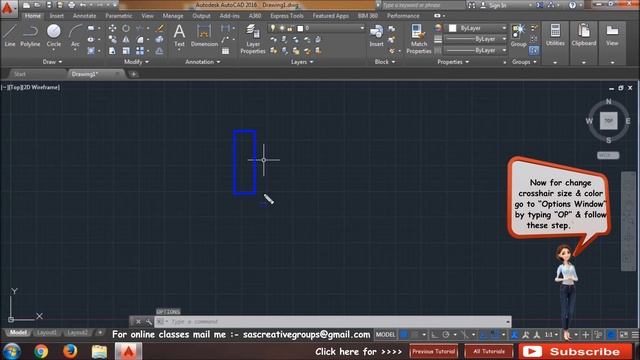The height and width of the screenshot is (360, 640).
Task: Click the TOP face of ViewCube
Action: pyautogui.click(x=609, y=121)
